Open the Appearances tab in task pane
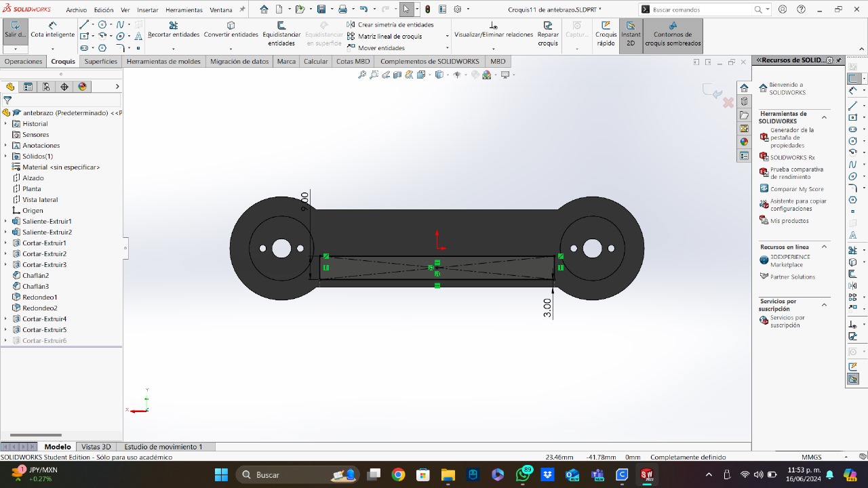Viewport: 868px width, 488px height. click(x=744, y=142)
